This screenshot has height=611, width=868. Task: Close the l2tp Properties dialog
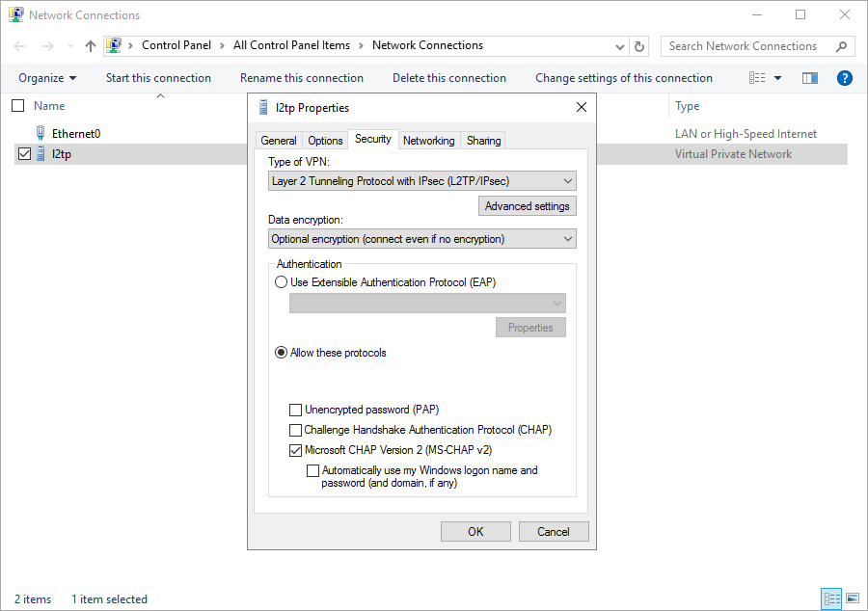click(582, 107)
